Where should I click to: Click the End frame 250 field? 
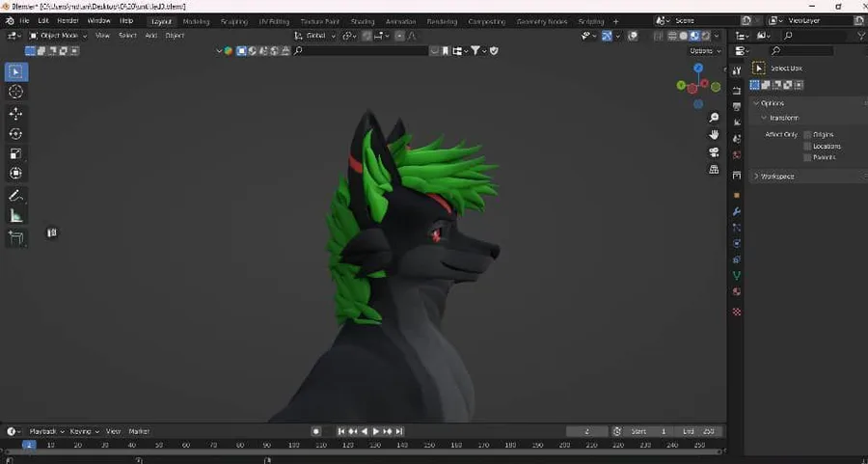tap(698, 431)
